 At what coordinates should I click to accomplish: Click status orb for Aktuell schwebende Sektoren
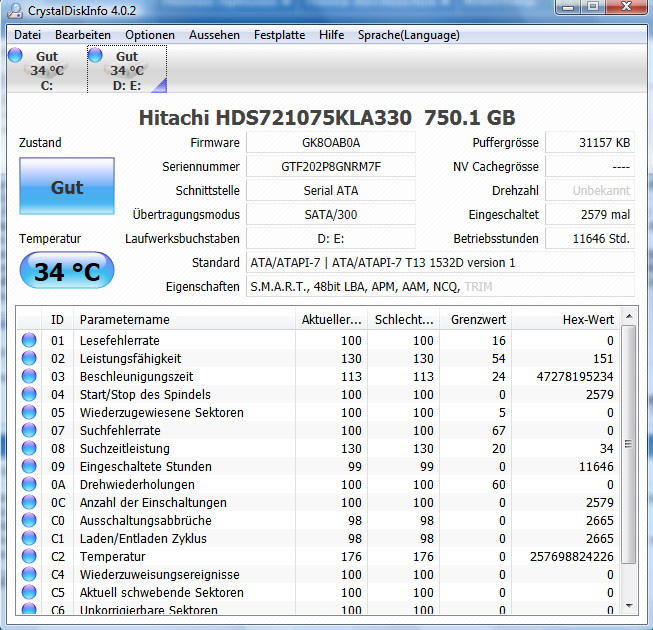pyautogui.click(x=29, y=592)
